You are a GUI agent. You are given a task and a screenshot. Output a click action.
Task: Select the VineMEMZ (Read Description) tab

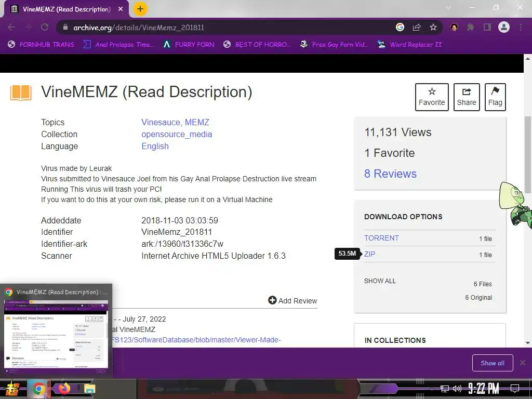pos(66,9)
